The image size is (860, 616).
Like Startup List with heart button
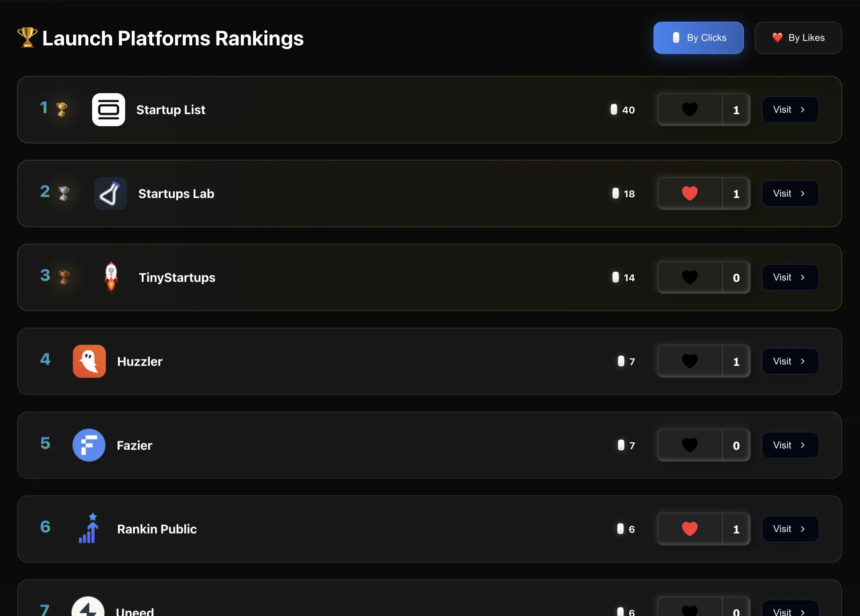(x=690, y=110)
